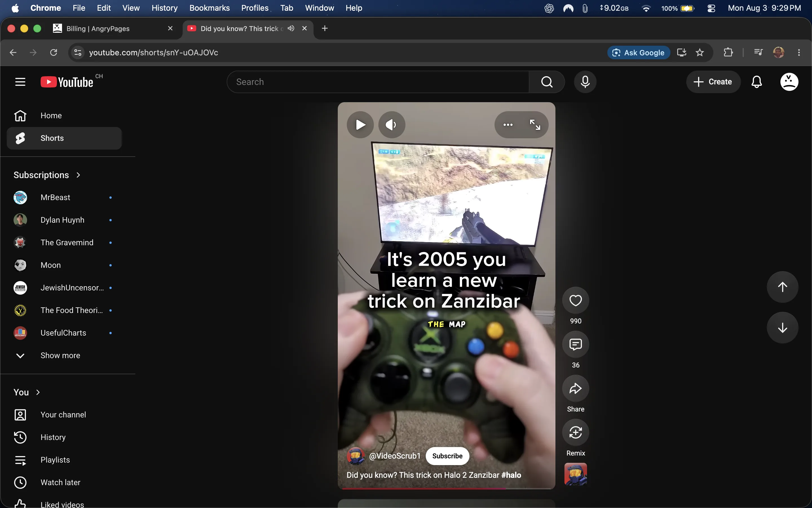
Task: Open the YouTube account avatar menu
Action: 789,82
